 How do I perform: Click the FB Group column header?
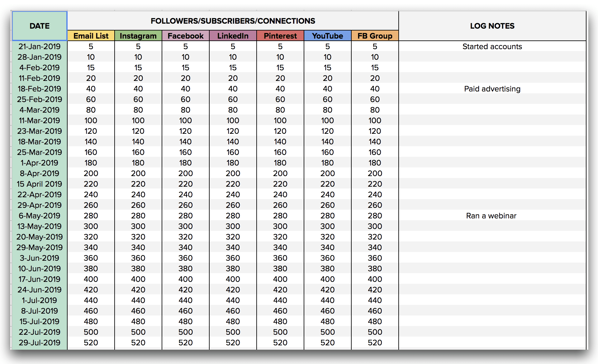tap(375, 35)
